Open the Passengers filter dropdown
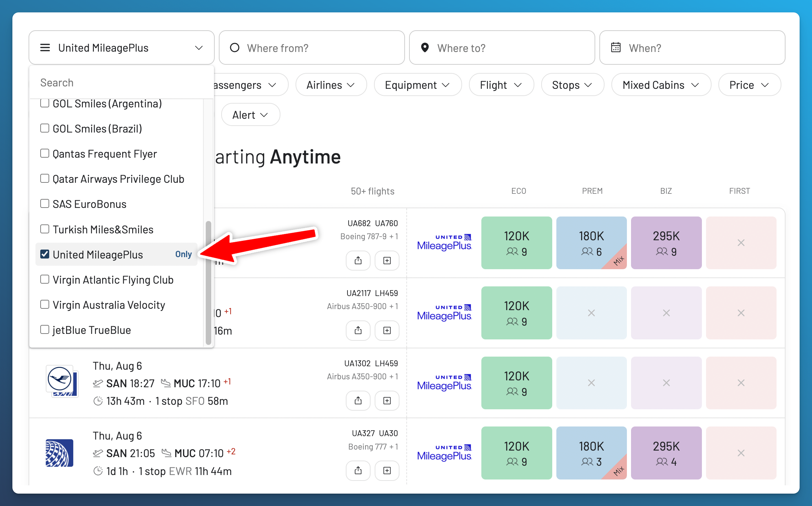812x506 pixels. 250,85
